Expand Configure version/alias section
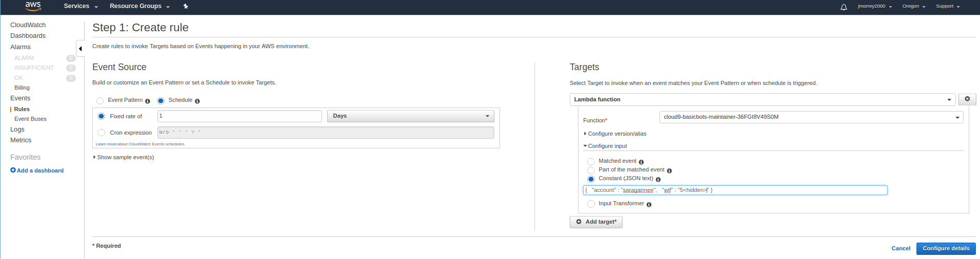 (616, 134)
